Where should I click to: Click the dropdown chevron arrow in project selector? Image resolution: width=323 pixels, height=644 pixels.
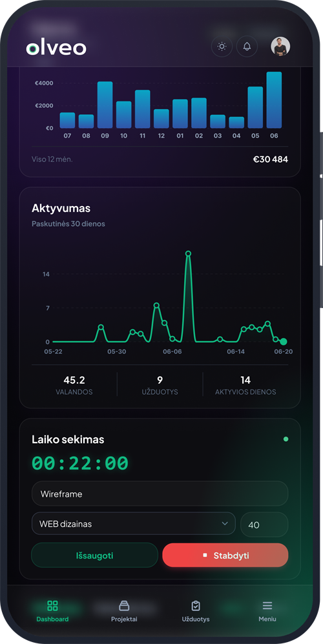point(225,524)
